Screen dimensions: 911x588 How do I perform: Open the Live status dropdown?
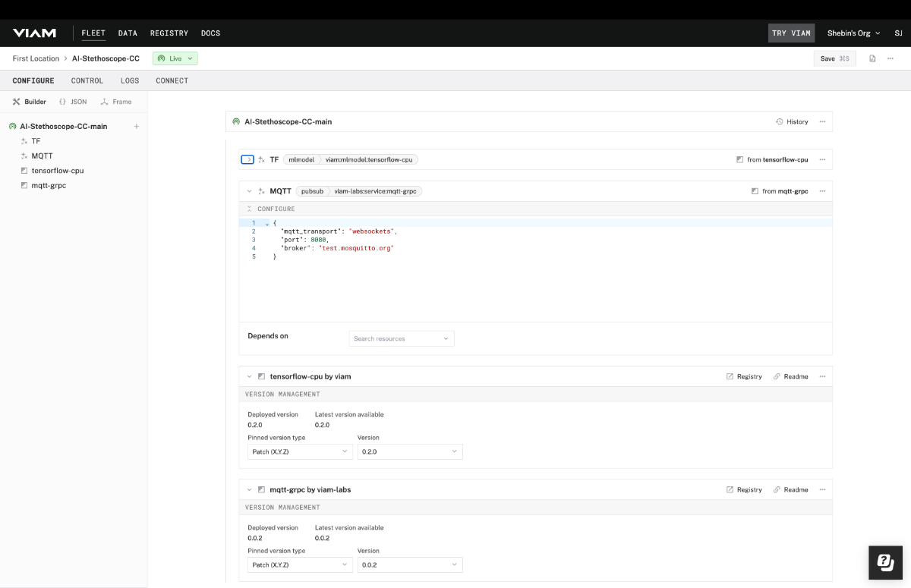tap(175, 58)
